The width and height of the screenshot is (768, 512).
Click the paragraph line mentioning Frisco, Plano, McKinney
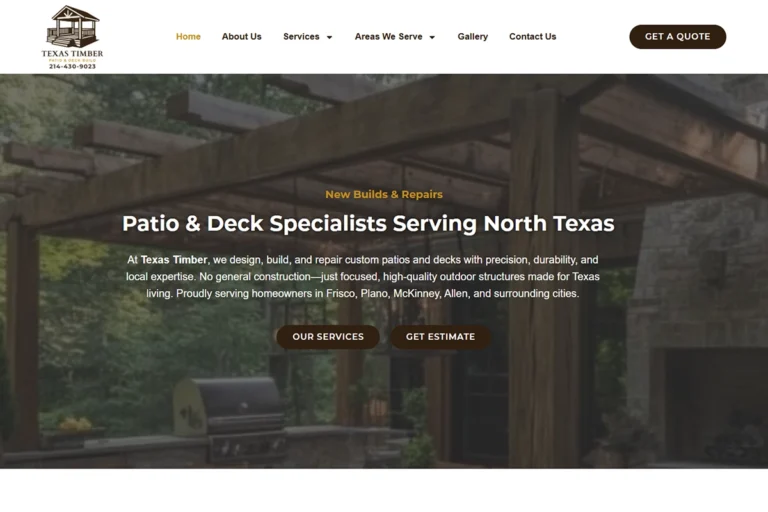tap(362, 293)
